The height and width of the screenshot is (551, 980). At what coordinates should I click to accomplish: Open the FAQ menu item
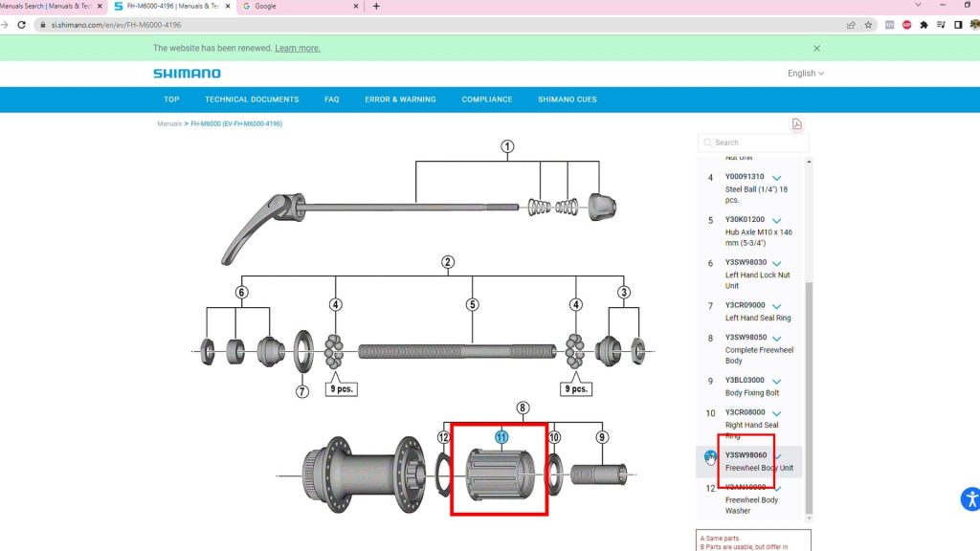332,99
